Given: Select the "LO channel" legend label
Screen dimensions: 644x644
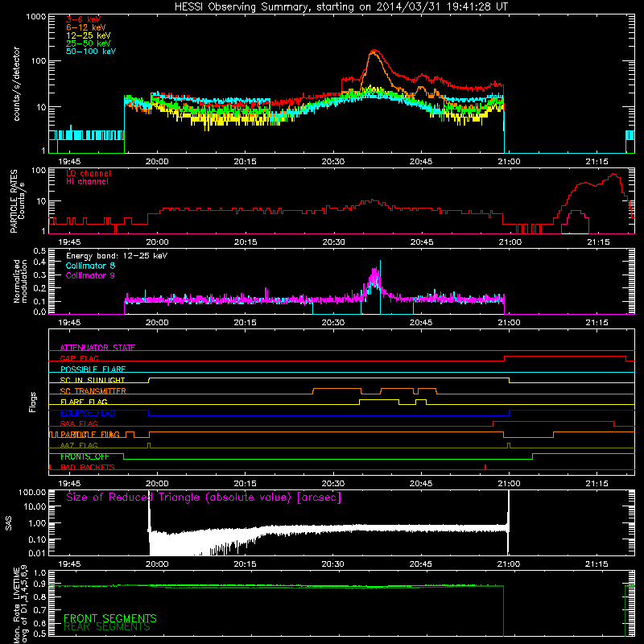Looking at the screenshot, I should point(89,173).
